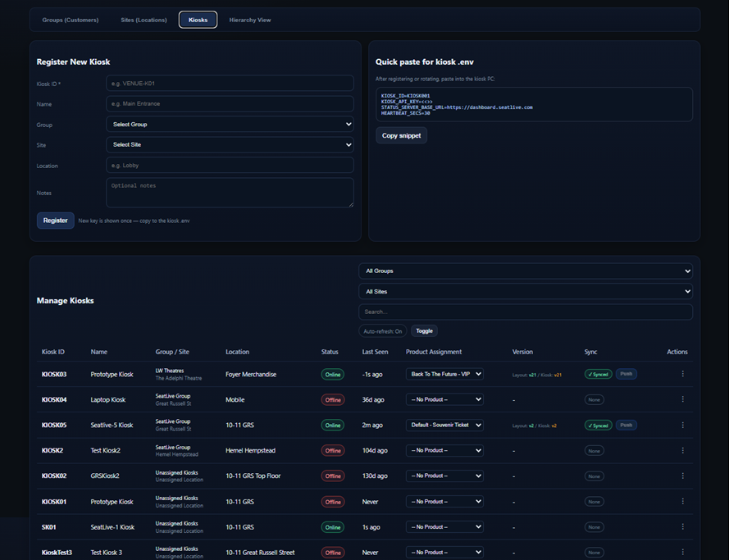Push layout to KIOSK05

pos(626,425)
